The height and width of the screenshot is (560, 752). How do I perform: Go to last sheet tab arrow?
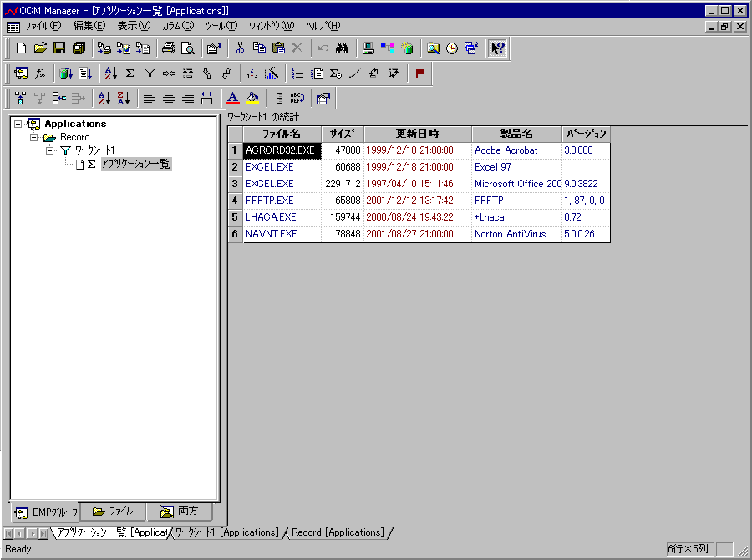click(43, 533)
